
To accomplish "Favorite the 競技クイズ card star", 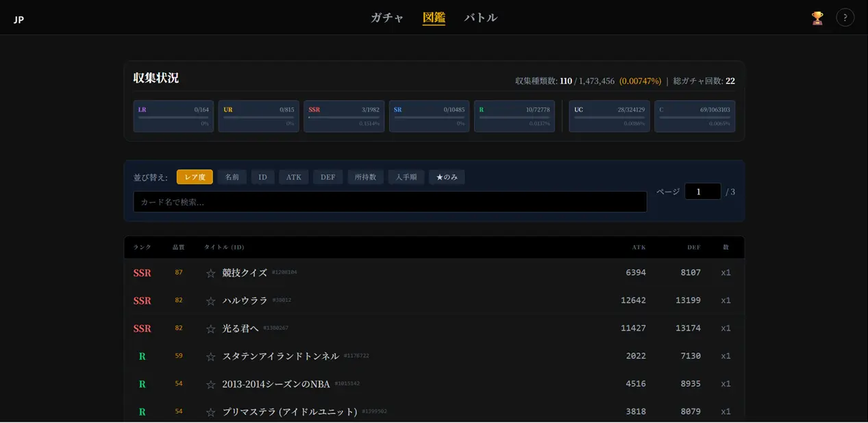I will coord(211,273).
